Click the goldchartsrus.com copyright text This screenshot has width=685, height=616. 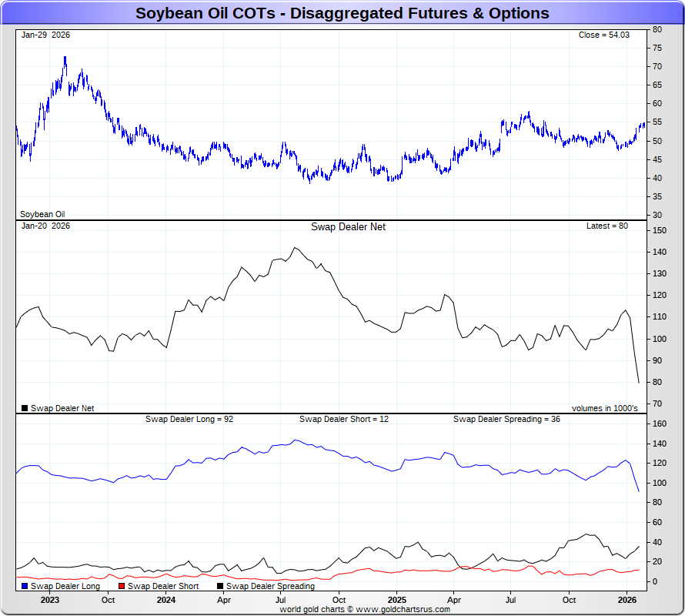365,609
